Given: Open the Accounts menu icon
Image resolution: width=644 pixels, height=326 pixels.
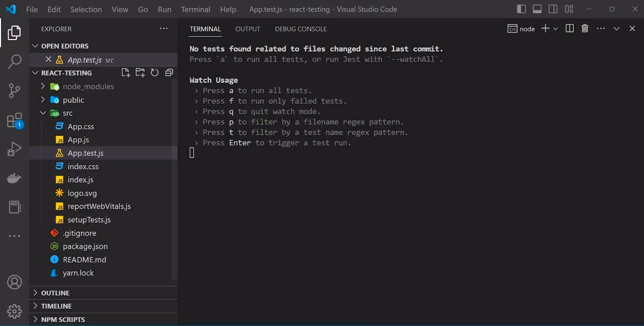Looking at the screenshot, I should click(14, 282).
